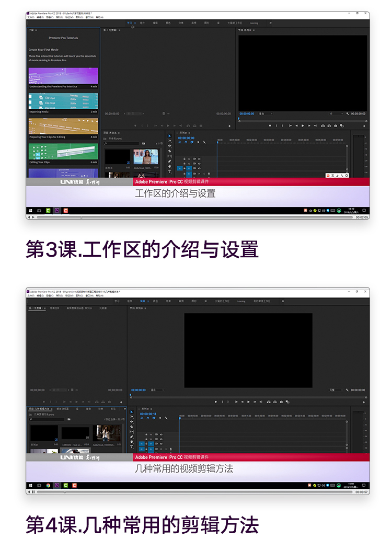Expand workspace overflow chevron in lesson 3 screenshot

click(x=270, y=23)
